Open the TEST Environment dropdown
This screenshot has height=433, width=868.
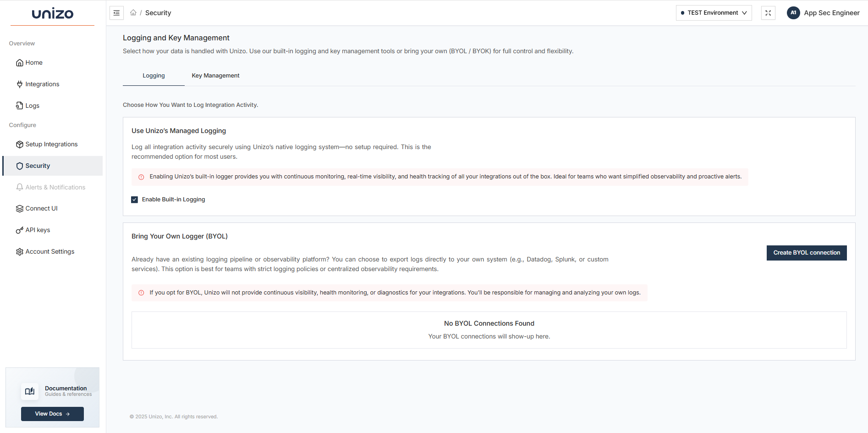coord(714,13)
